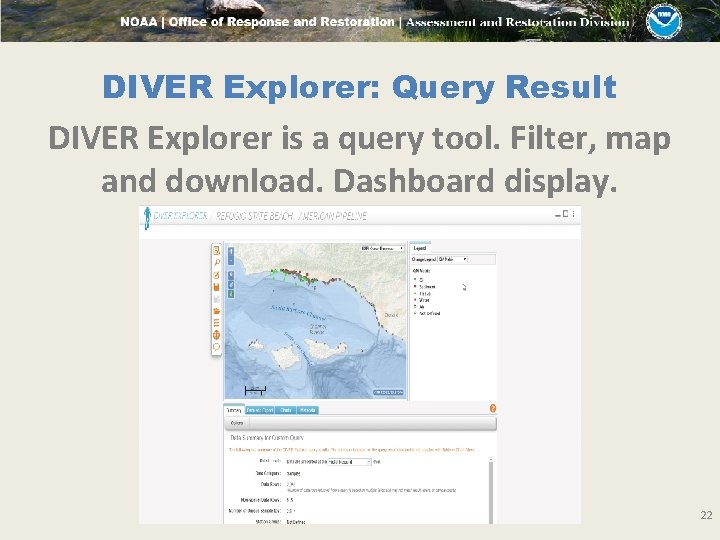Click the DIVER Explorer diver logo
This screenshot has height=540, width=720.
(x=147, y=218)
